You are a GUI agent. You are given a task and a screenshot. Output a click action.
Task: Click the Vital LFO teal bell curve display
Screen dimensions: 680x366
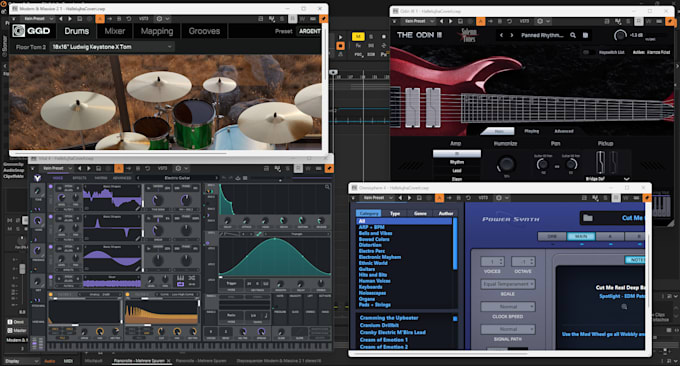click(x=275, y=257)
